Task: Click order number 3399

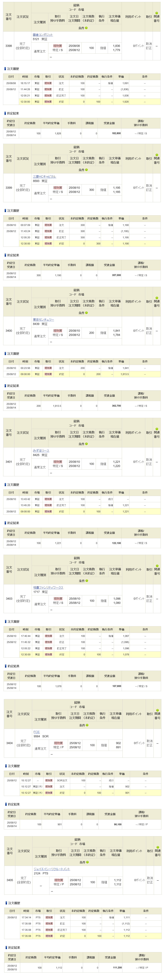Action: pos(8,188)
